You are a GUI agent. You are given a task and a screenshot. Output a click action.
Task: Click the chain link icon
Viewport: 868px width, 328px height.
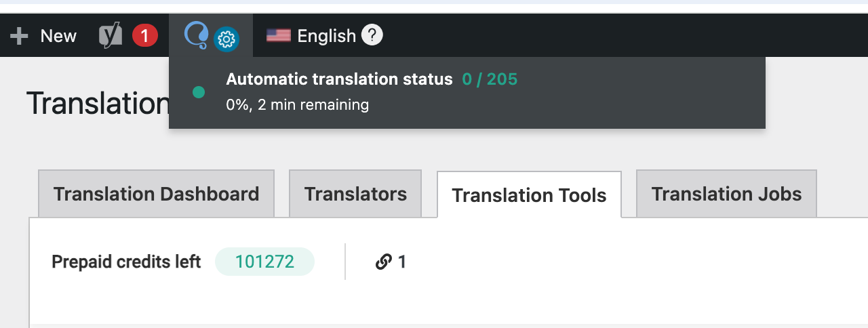tap(383, 262)
